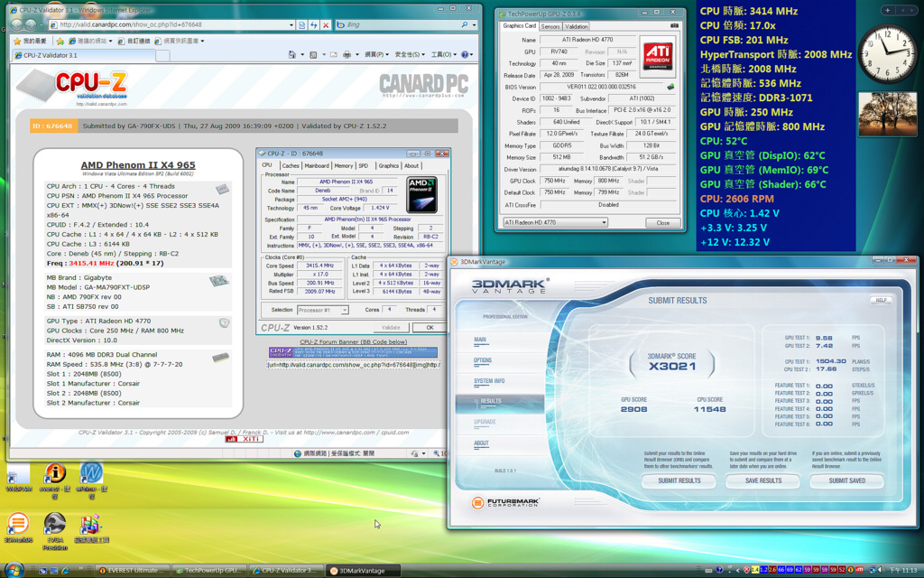Expand the address bar history dropdown
The width and height of the screenshot is (924, 578).
(x=291, y=24)
